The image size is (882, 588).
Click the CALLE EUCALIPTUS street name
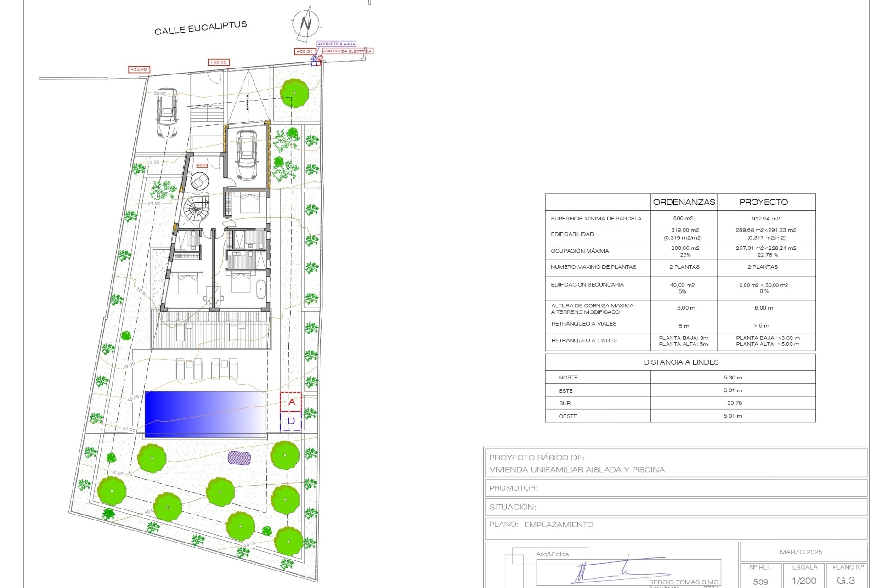coord(201,28)
